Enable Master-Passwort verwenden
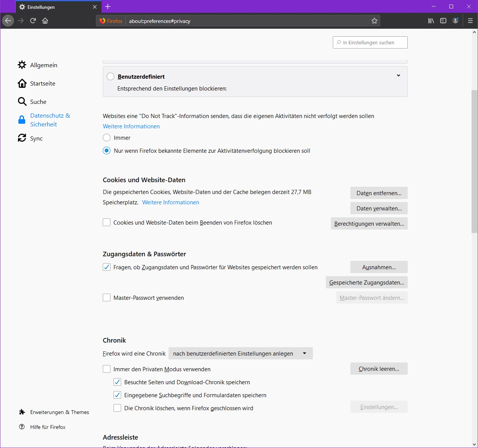The height and width of the screenshot is (448, 478). [x=107, y=298]
